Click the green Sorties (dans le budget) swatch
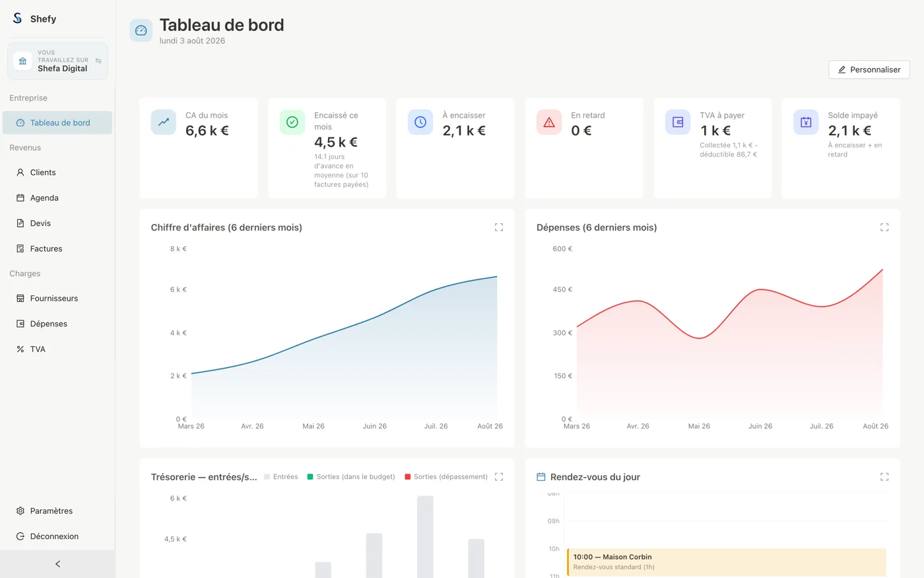Viewport: 924px width, 578px height. point(310,477)
